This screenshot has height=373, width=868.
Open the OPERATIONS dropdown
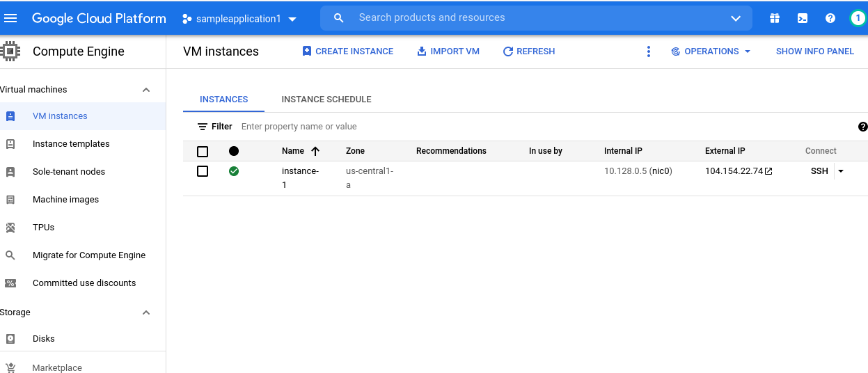tap(711, 51)
